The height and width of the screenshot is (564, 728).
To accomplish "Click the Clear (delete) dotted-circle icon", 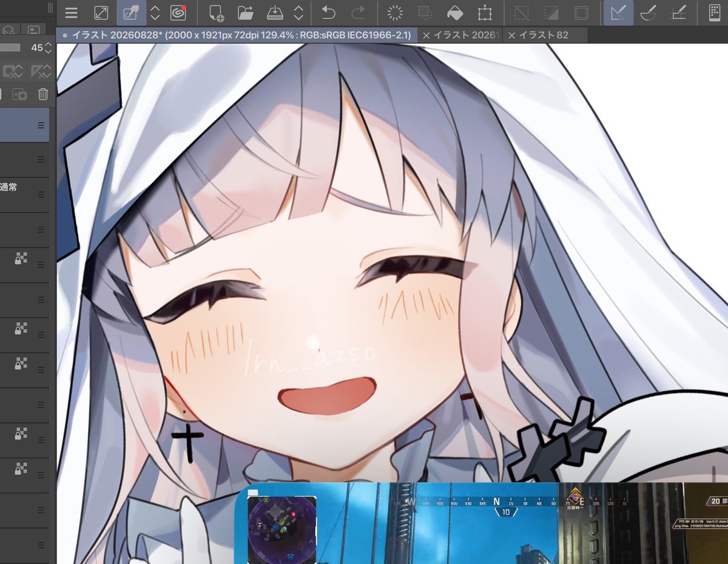I will [396, 13].
